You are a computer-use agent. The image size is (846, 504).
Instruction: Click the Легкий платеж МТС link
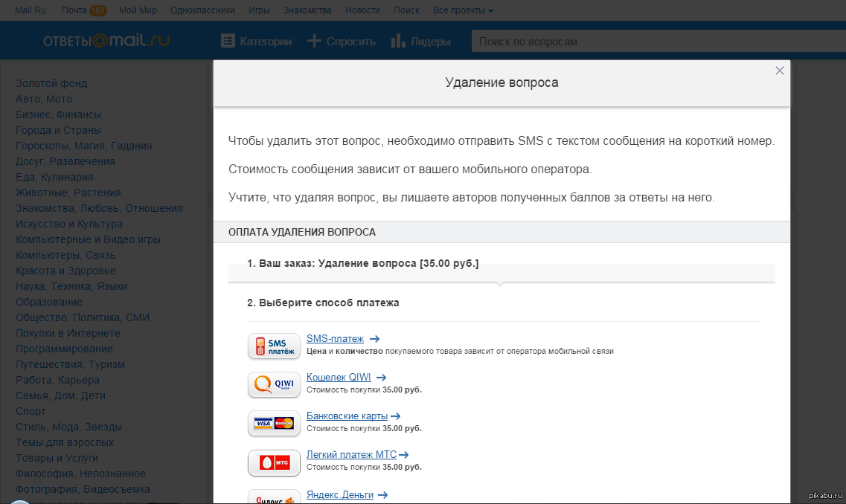[351, 454]
